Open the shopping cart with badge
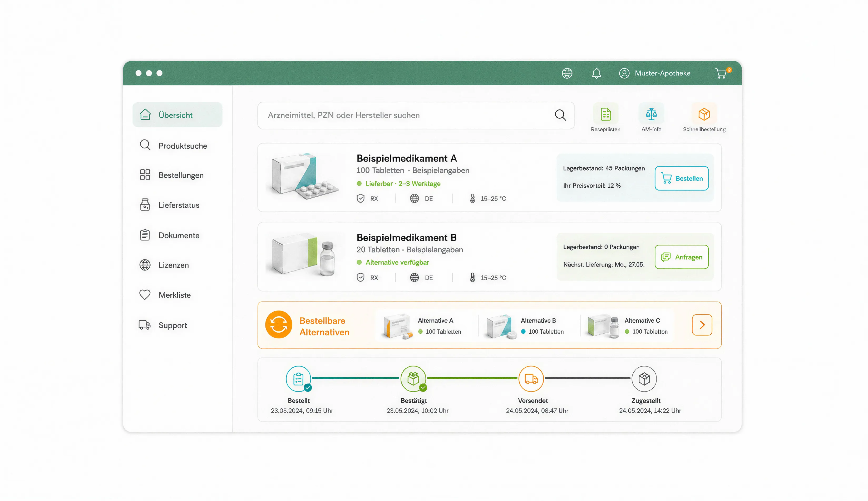 [723, 73]
